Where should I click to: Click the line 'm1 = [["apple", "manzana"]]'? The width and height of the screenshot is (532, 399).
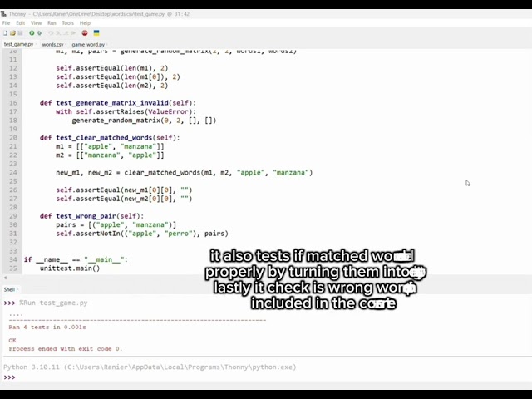110,146
